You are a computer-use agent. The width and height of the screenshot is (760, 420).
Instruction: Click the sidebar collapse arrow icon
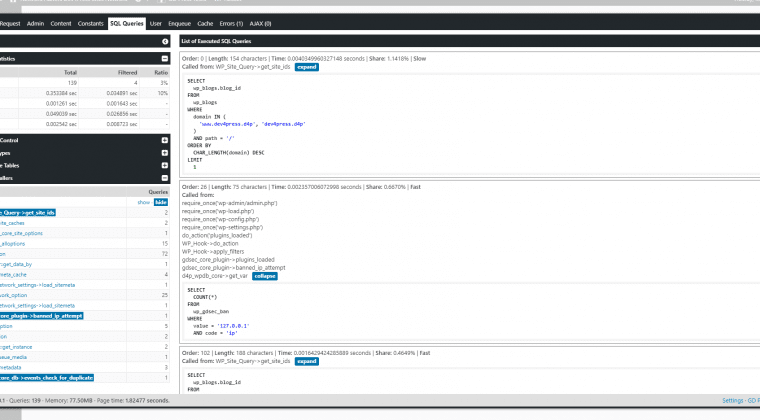click(x=165, y=42)
